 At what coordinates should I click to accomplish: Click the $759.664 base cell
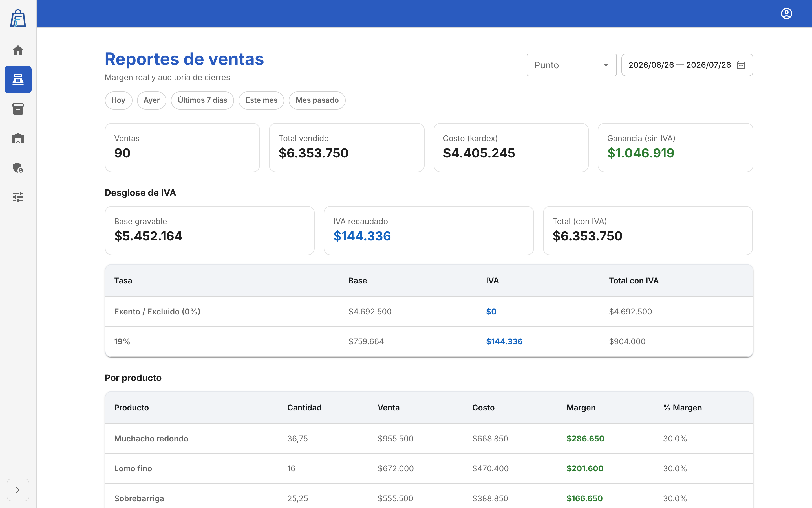click(366, 341)
